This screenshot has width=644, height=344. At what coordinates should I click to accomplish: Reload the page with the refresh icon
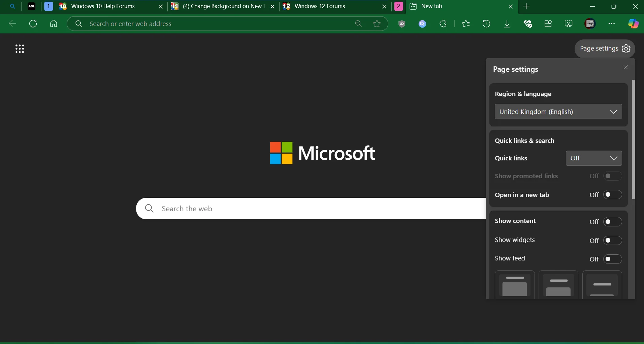(x=33, y=24)
